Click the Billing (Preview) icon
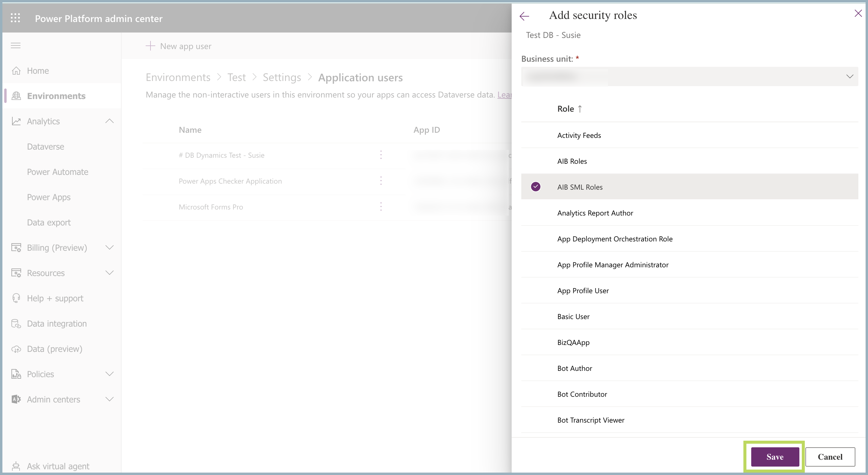 (x=16, y=247)
